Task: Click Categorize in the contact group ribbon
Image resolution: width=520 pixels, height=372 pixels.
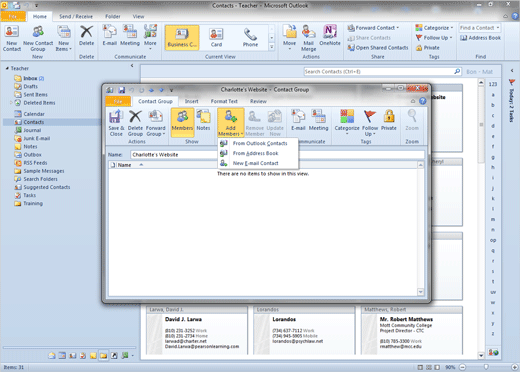Action: click(347, 122)
